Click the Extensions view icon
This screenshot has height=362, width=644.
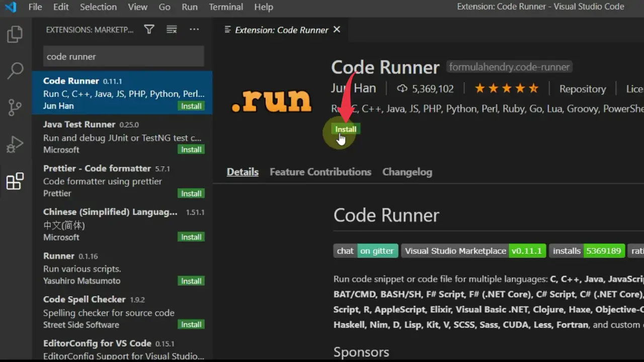15,181
